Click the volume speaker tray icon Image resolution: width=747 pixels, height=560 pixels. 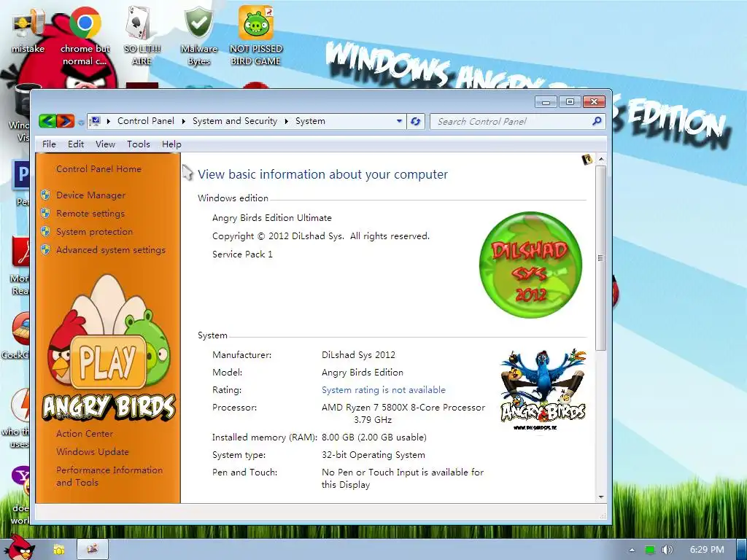[667, 550]
